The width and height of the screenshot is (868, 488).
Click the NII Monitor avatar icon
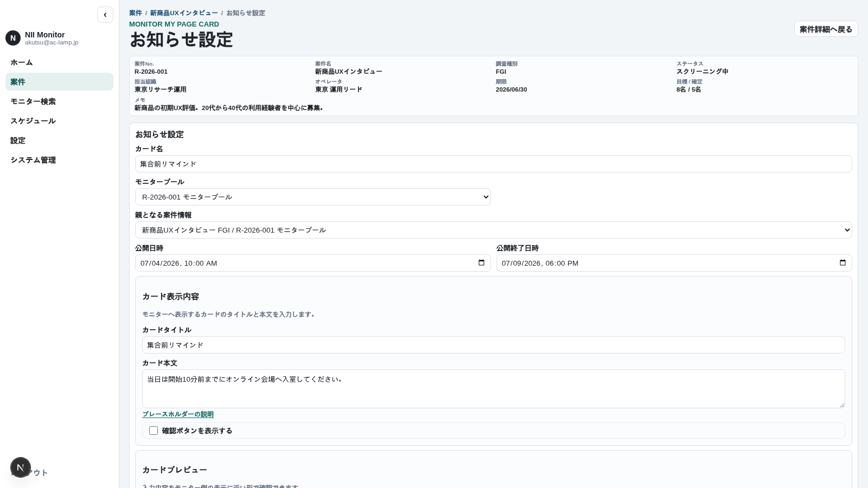(13, 38)
